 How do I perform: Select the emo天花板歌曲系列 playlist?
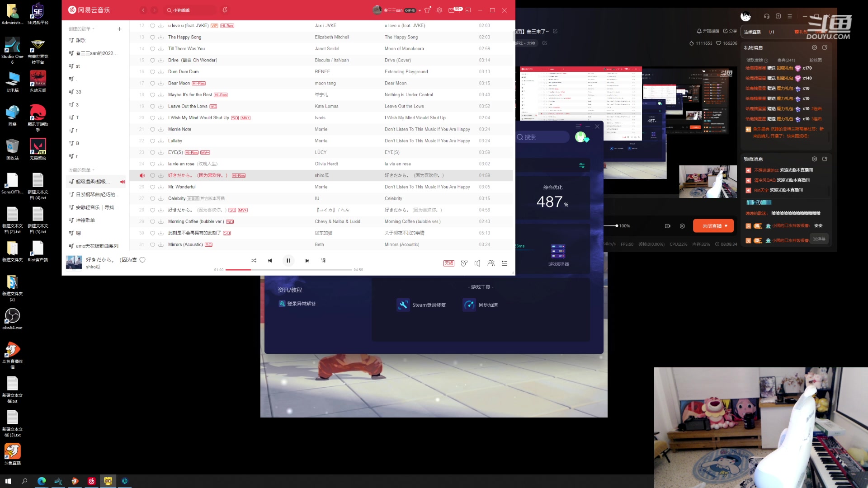[97, 246]
